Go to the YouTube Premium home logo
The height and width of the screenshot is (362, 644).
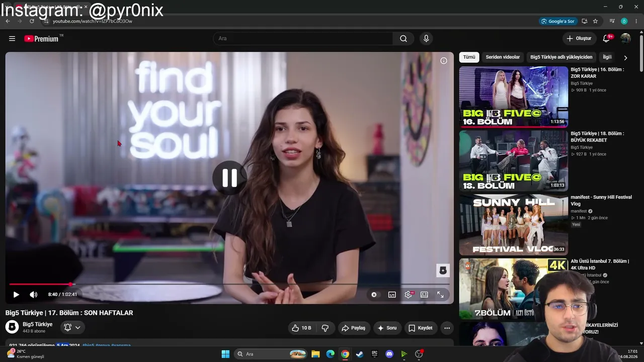(41, 39)
